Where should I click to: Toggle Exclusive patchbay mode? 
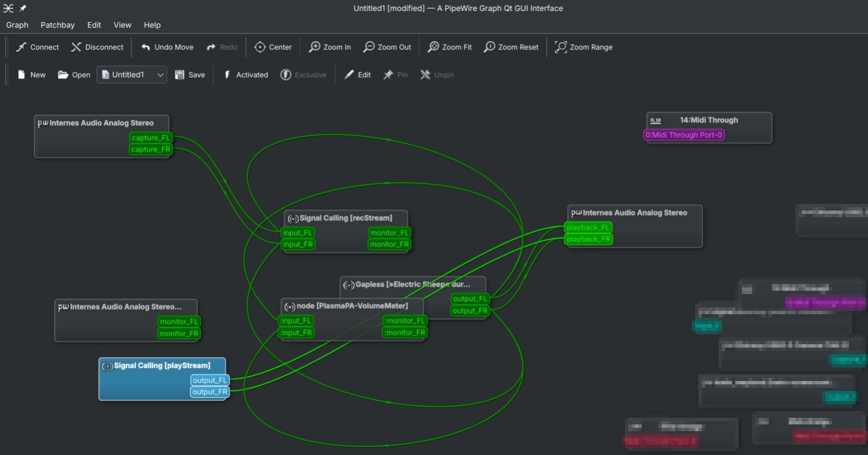click(x=304, y=74)
